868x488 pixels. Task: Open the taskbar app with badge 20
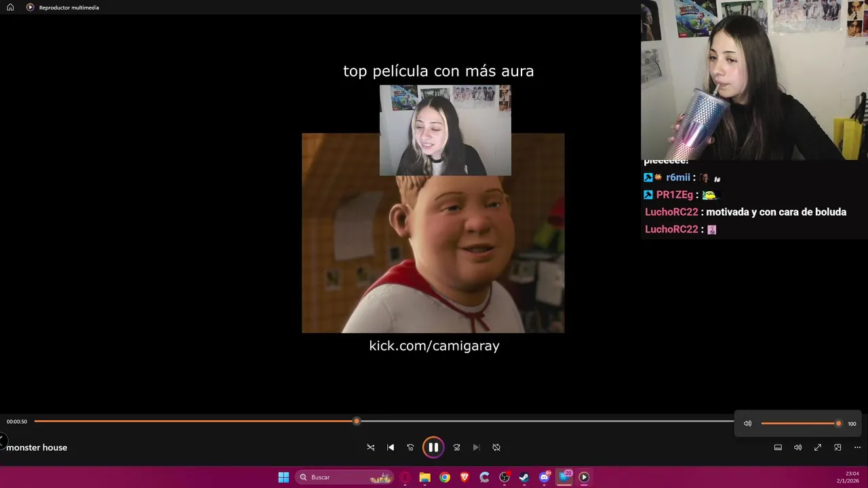click(x=564, y=477)
